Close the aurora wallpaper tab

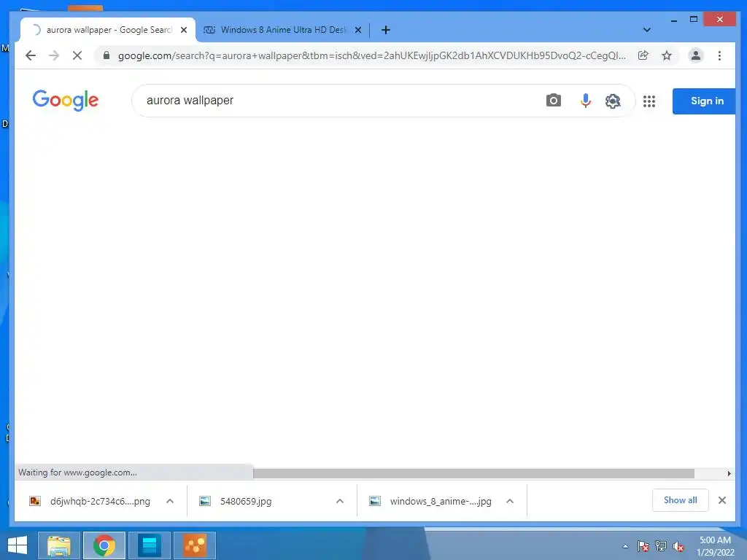tap(184, 30)
